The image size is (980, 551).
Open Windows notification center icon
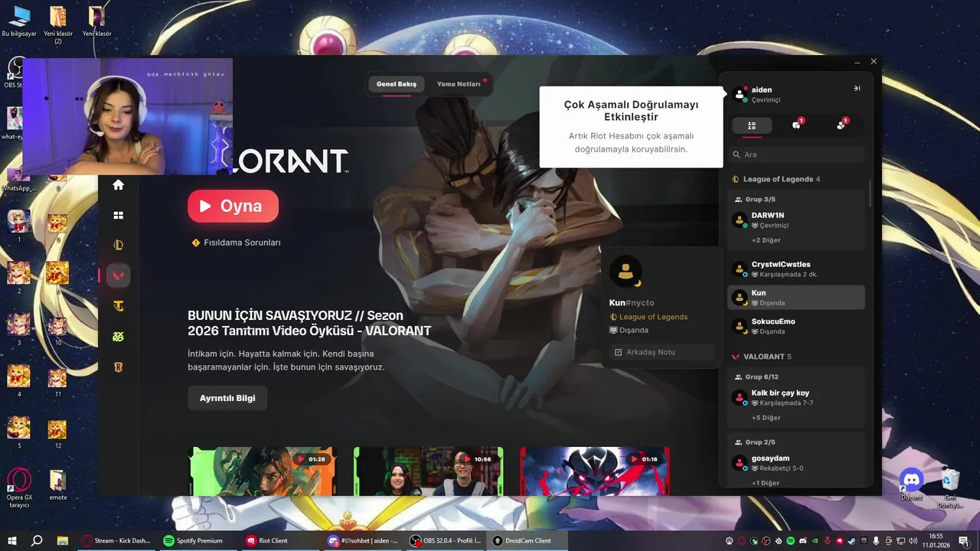click(964, 541)
